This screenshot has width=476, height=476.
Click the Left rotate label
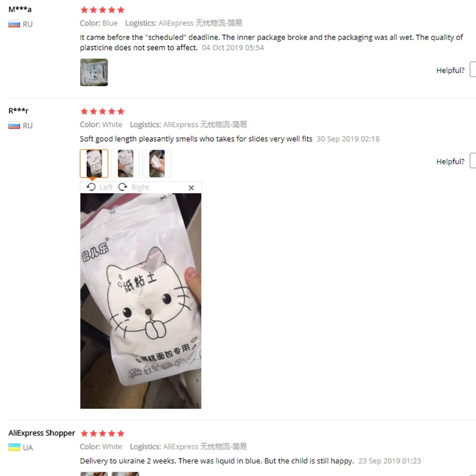point(106,187)
